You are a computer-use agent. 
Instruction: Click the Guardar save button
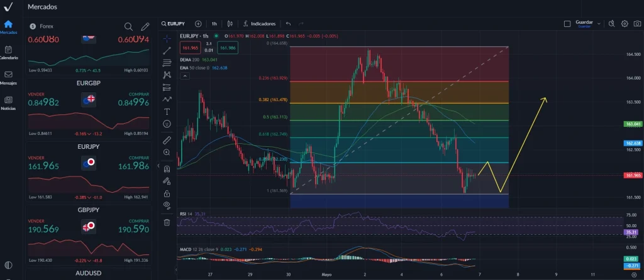coord(584,24)
